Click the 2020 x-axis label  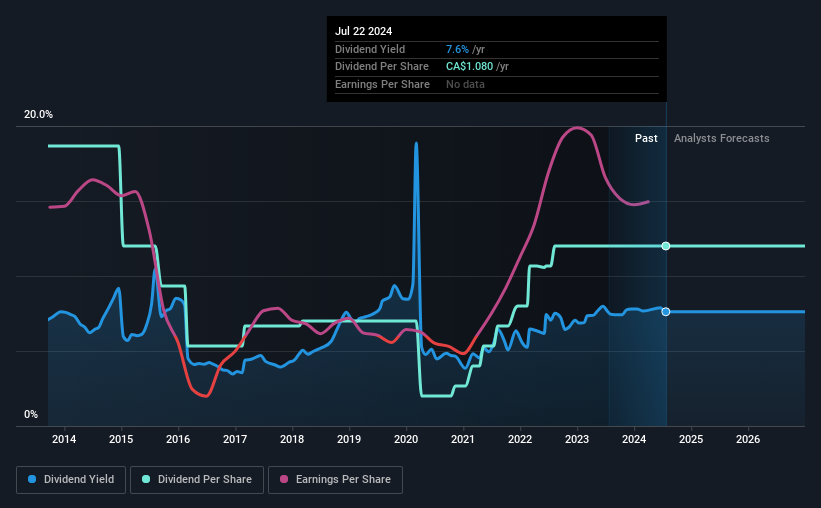coord(406,439)
